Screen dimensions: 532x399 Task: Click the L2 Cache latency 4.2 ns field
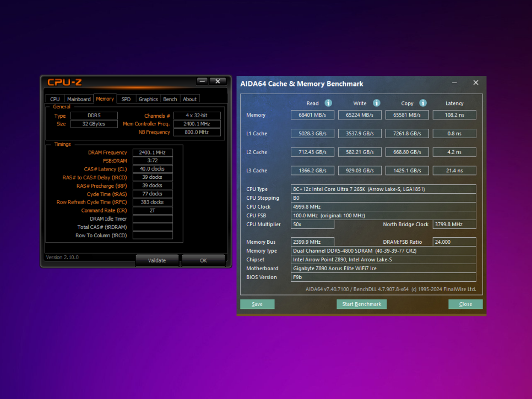(454, 152)
